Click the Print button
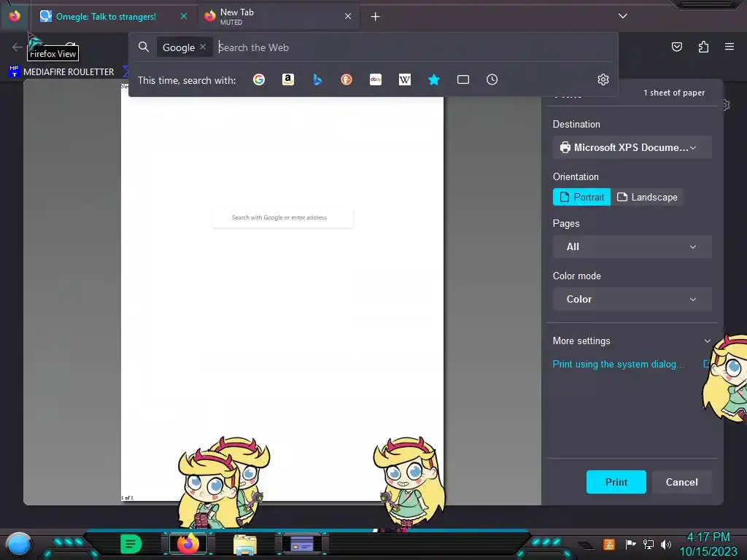The image size is (747, 560). [x=616, y=482]
